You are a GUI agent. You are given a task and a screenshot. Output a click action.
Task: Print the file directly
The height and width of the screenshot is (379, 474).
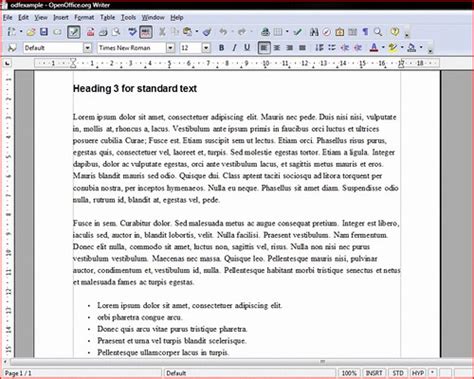103,32
